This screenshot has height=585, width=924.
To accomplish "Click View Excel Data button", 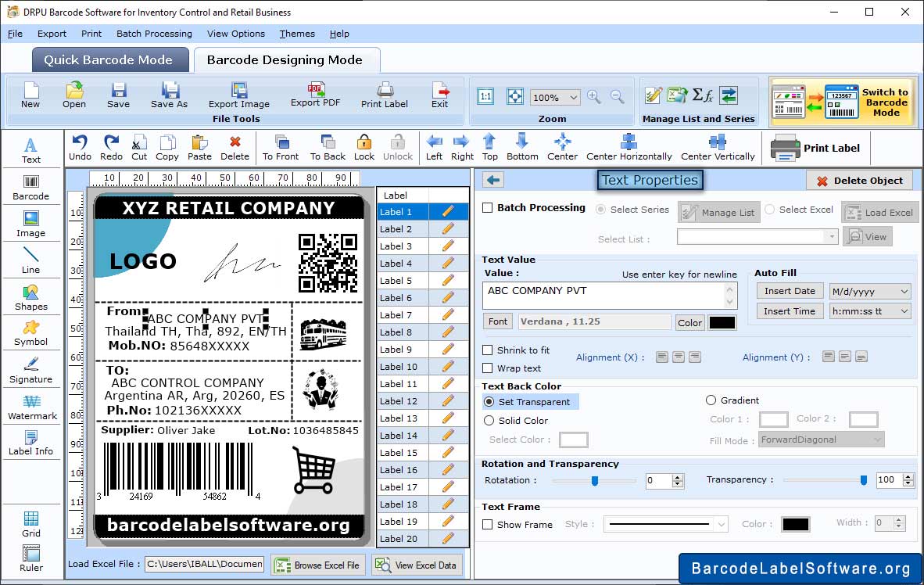I will tap(417, 565).
